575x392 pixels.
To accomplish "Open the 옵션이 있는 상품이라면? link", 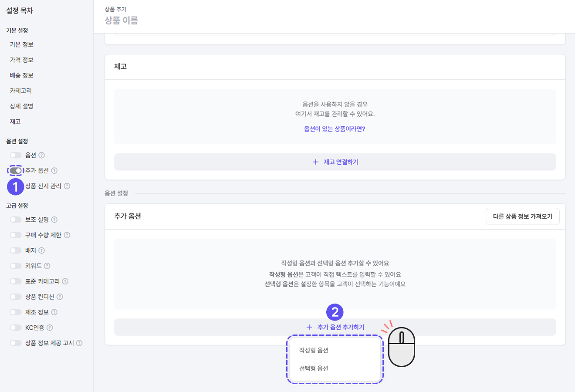I will (x=335, y=129).
